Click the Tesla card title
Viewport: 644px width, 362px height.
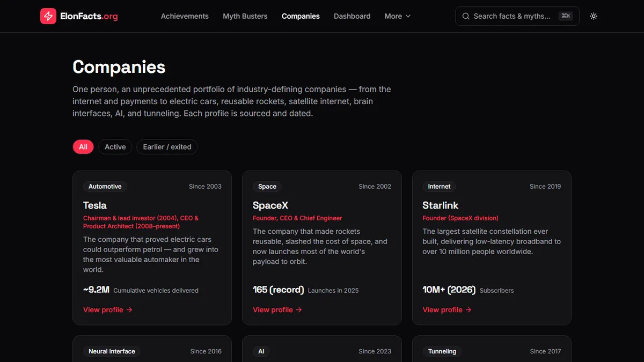(95, 205)
